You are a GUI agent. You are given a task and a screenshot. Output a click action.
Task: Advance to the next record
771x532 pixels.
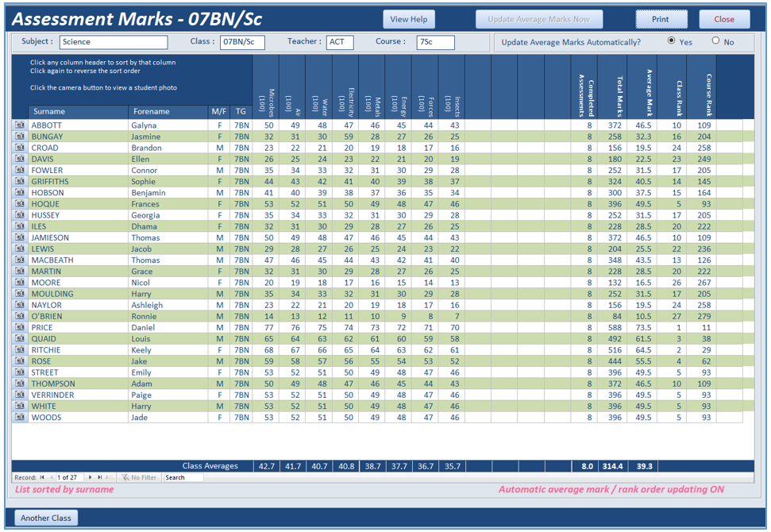point(90,477)
